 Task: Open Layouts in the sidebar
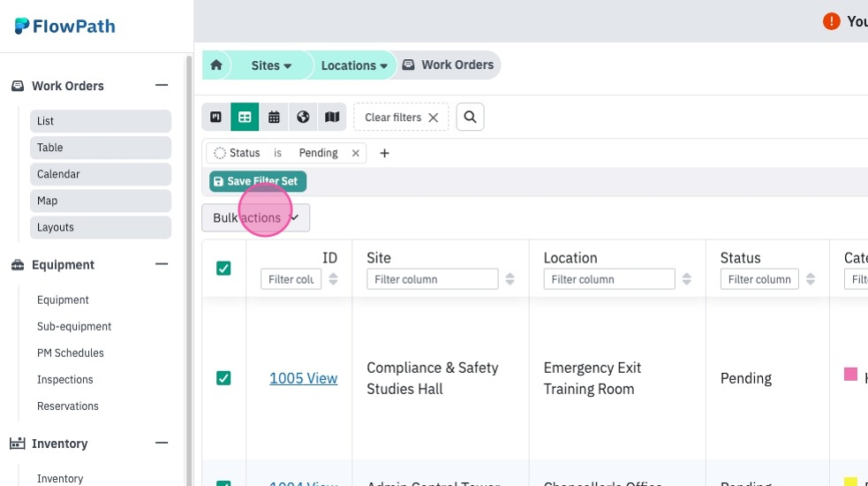click(x=101, y=227)
